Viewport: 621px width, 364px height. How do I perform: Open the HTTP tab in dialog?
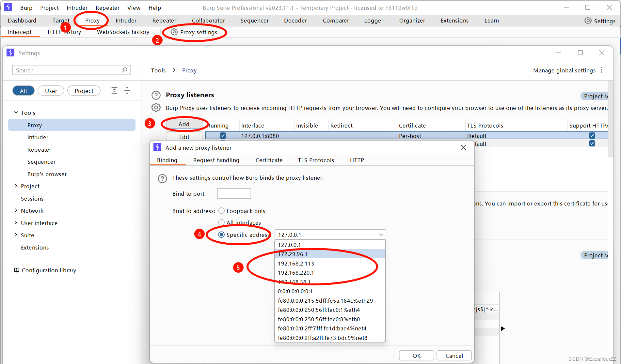coord(357,160)
